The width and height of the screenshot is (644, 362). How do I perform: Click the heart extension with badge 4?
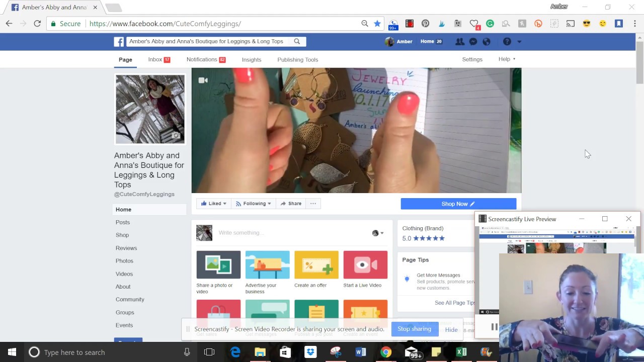coord(474,24)
